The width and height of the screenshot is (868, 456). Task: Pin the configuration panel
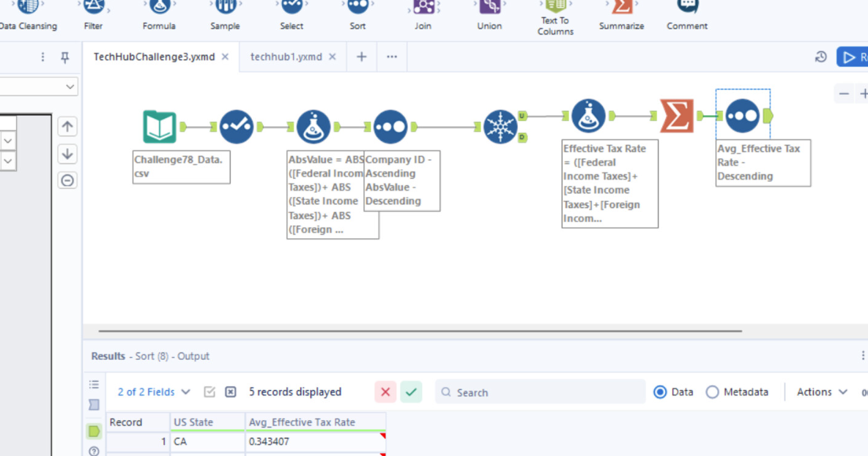[x=64, y=57]
